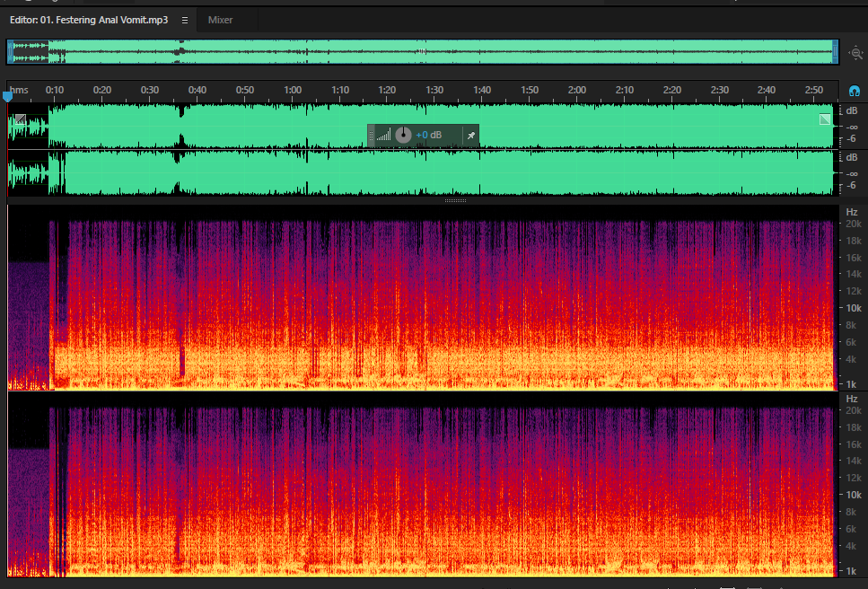Click the -6 mark on the right channel scale
This screenshot has width=868, height=589.
pos(851,186)
